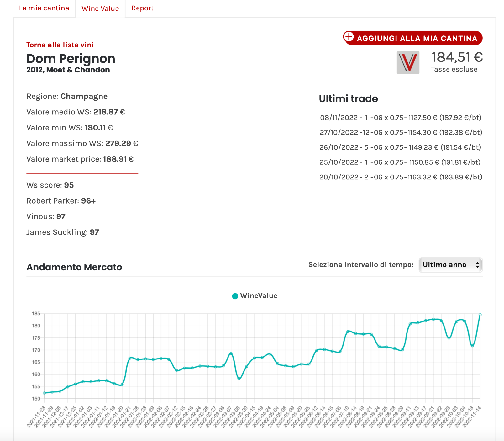
Task: Click the 26/10/2022 trade row
Action: tap(400, 147)
